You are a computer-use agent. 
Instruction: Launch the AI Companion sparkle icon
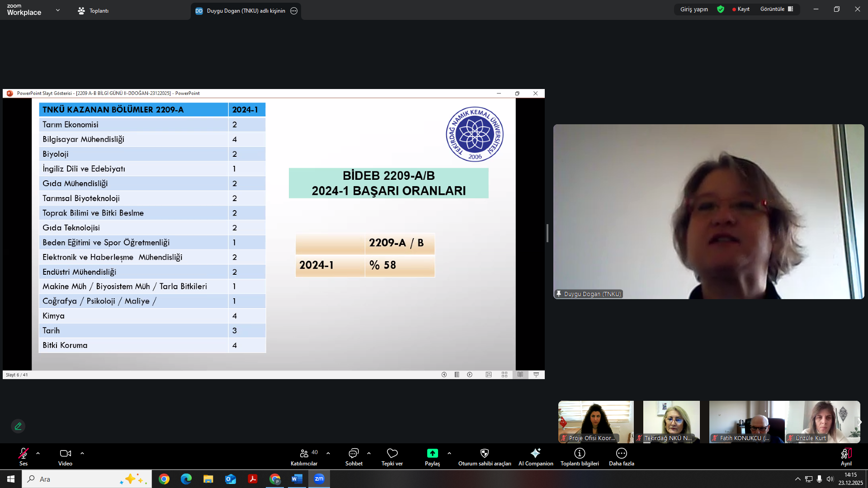[x=536, y=453]
